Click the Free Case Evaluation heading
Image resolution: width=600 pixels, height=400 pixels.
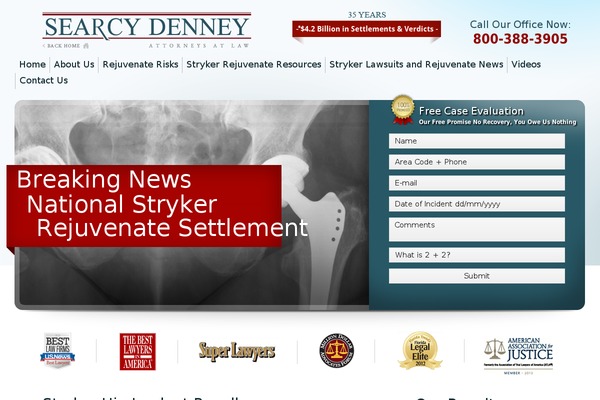pos(471,111)
